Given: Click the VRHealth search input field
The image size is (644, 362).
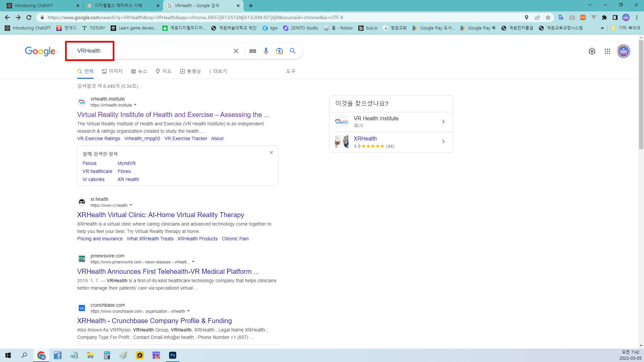Looking at the screenshot, I should 153,51.
